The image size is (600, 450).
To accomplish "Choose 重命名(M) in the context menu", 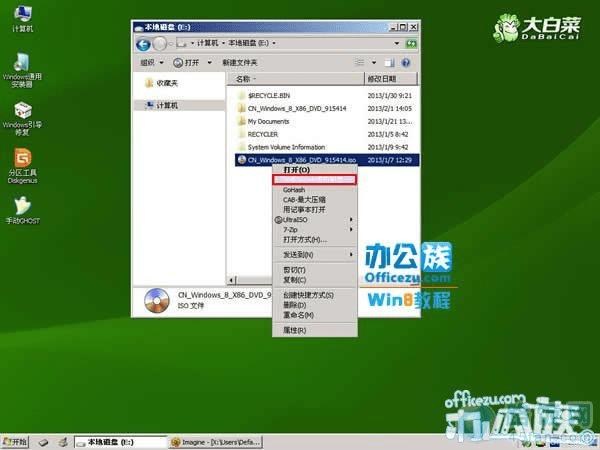I will point(315,315).
